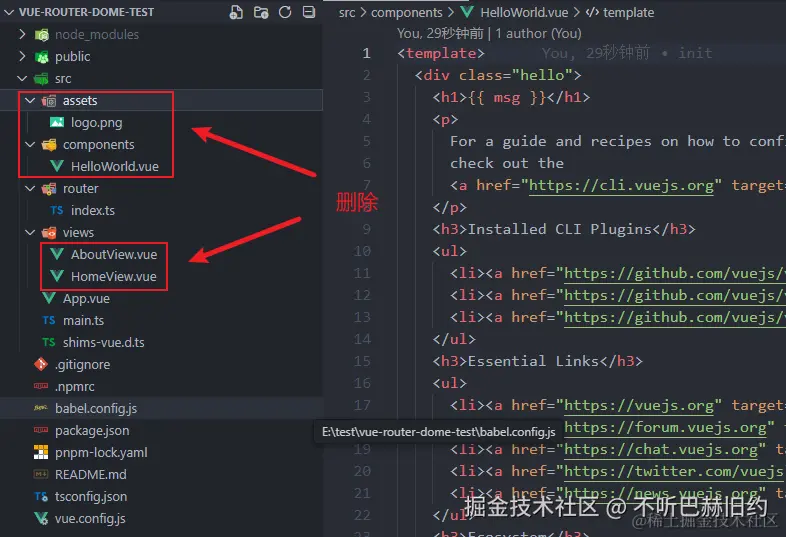786x537 pixels.
Task: Open HelloWorld.vue from the explorer tree
Action: [x=115, y=166]
